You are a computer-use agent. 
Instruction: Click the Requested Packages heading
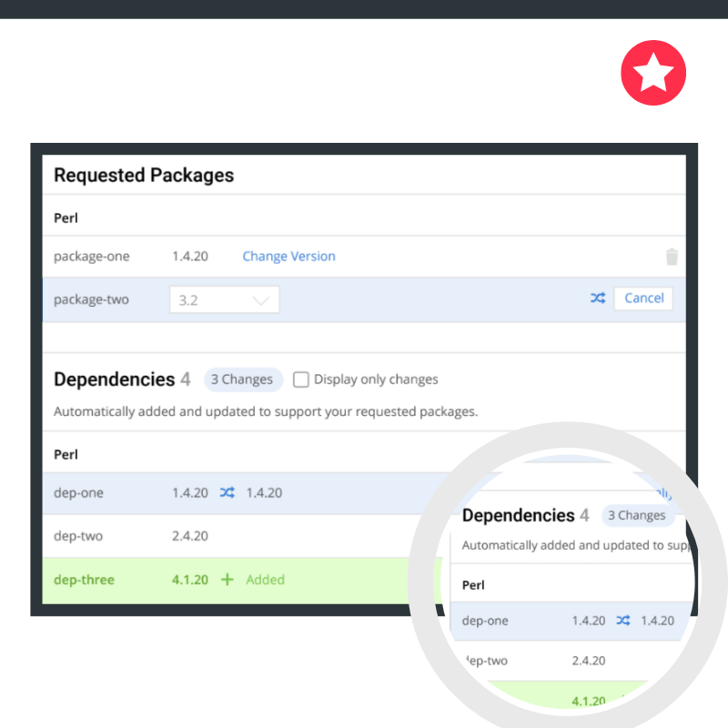click(144, 176)
